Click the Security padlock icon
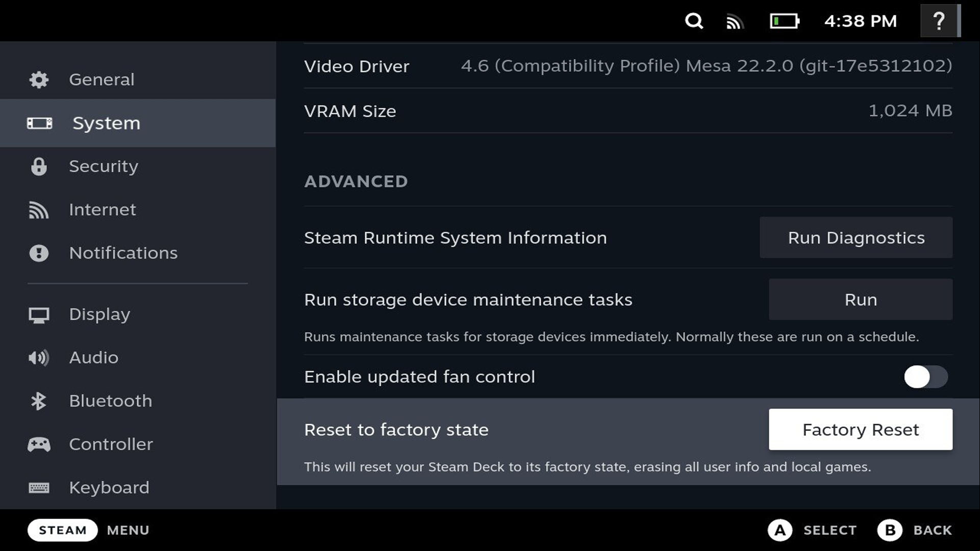This screenshot has height=551, width=980. pyautogui.click(x=39, y=166)
